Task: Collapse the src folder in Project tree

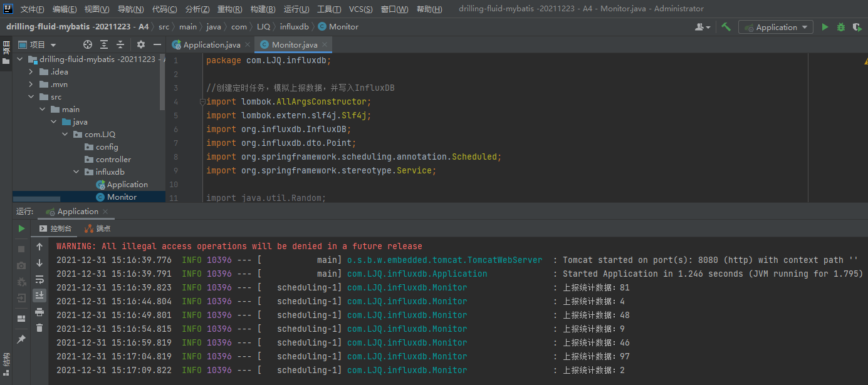Action: pyautogui.click(x=30, y=96)
